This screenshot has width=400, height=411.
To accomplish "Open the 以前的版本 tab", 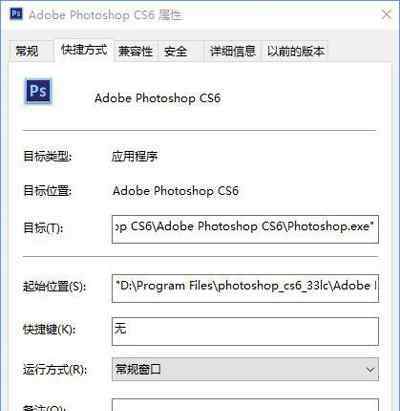I will [x=296, y=51].
